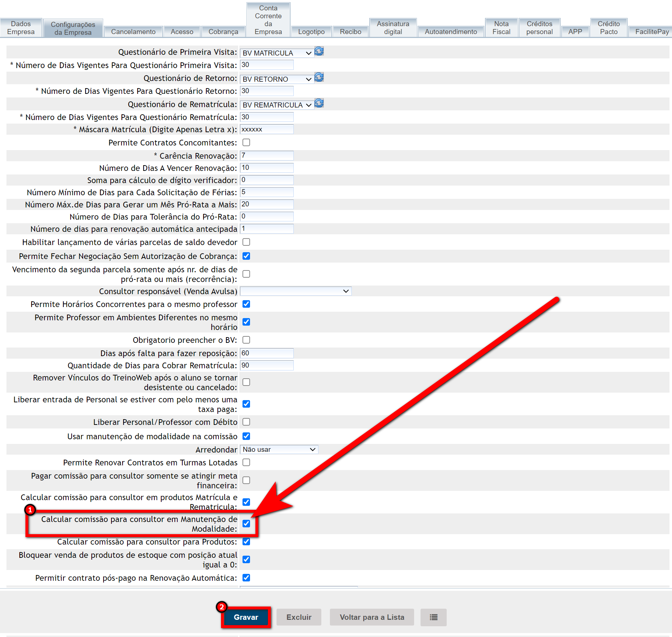Image resolution: width=672 pixels, height=637 pixels.
Task: Open the Arredondar dropdown
Action: tap(279, 450)
